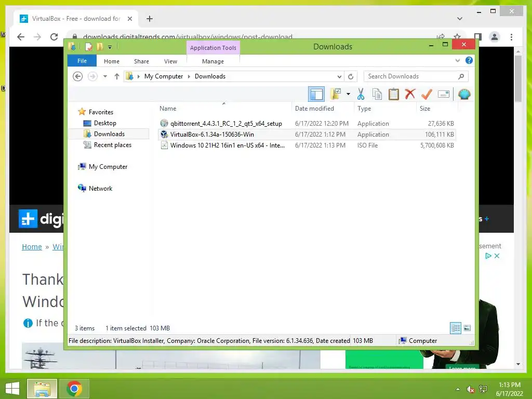Reload the page in Chrome
This screenshot has width=532, height=399.
click(54, 37)
